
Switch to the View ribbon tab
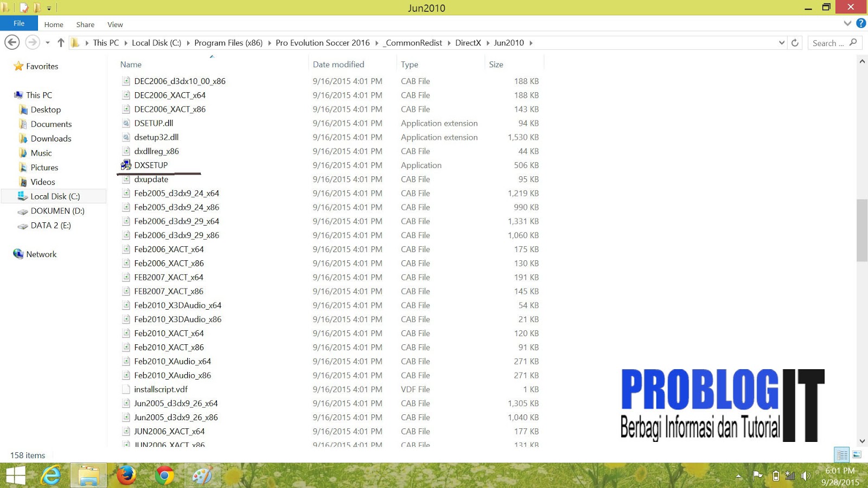114,24
